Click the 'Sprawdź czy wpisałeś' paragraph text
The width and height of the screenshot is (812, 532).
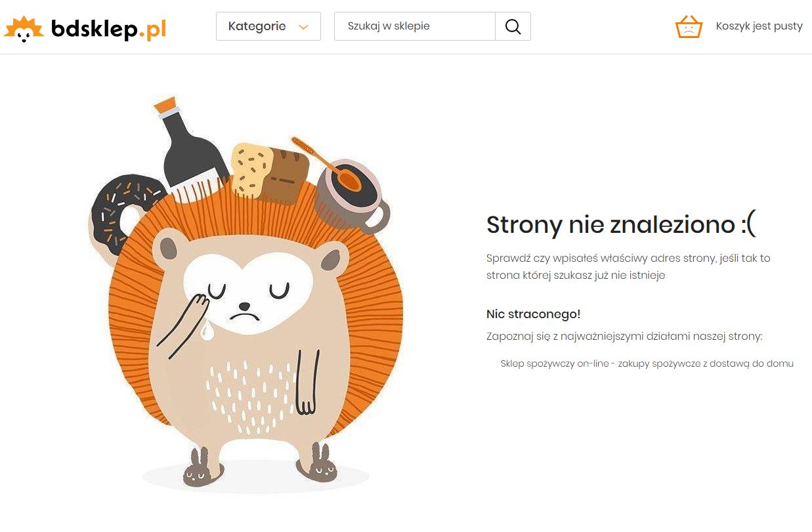click(x=628, y=266)
